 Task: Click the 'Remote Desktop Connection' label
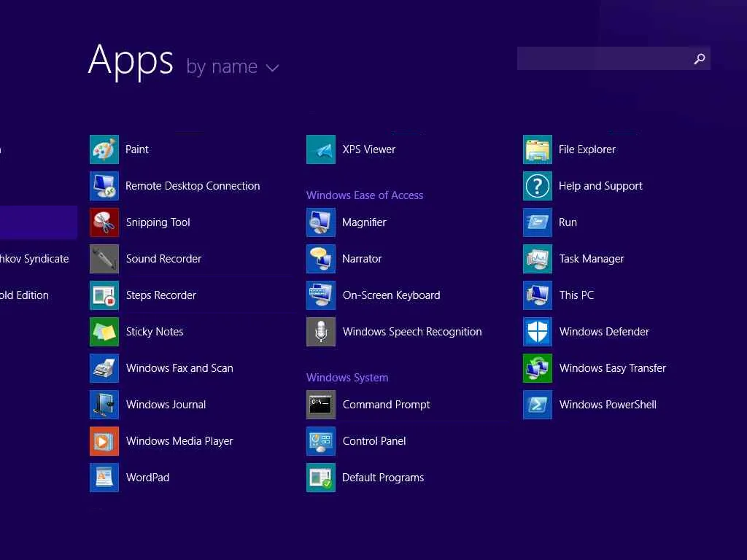click(x=193, y=186)
